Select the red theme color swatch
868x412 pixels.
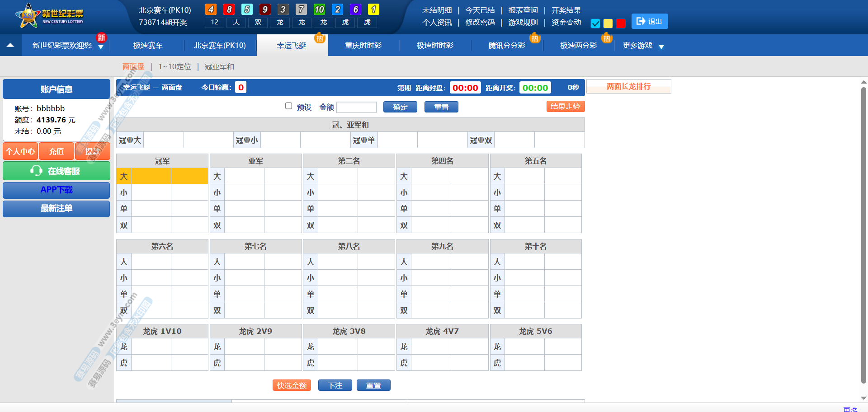[x=621, y=23]
